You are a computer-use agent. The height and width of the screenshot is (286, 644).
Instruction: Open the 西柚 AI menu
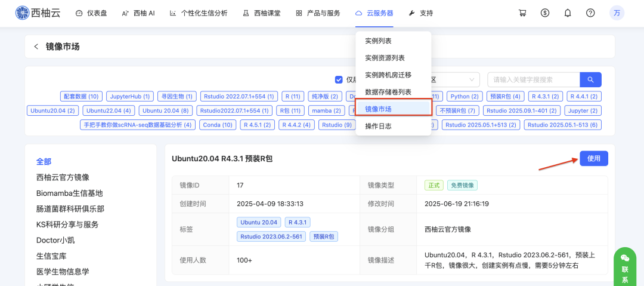(x=138, y=13)
